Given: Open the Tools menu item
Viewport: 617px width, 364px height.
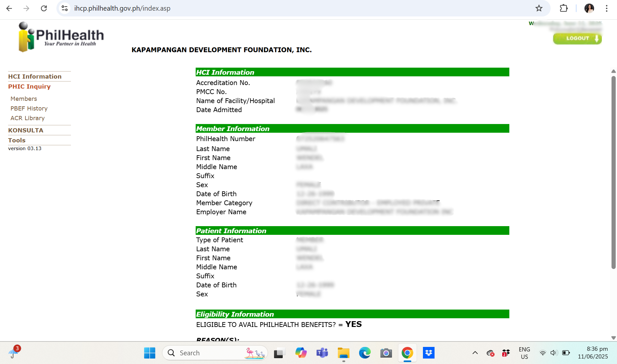Looking at the screenshot, I should (x=17, y=140).
